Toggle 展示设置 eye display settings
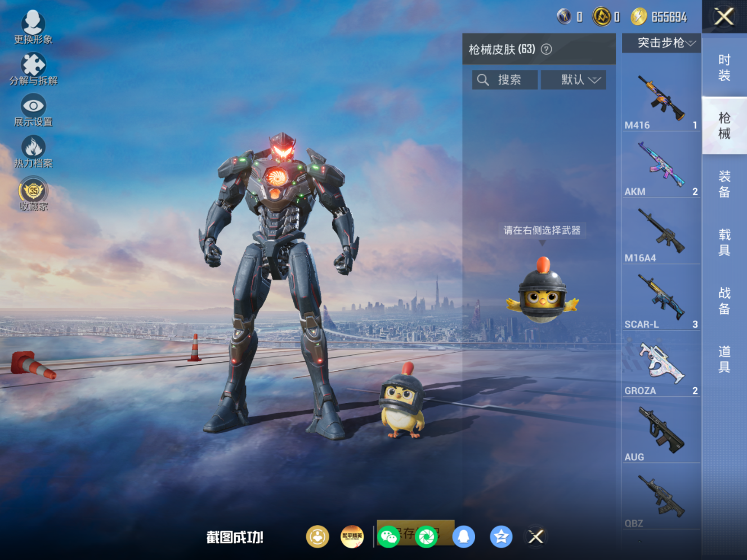This screenshot has height=560, width=747. (x=33, y=110)
